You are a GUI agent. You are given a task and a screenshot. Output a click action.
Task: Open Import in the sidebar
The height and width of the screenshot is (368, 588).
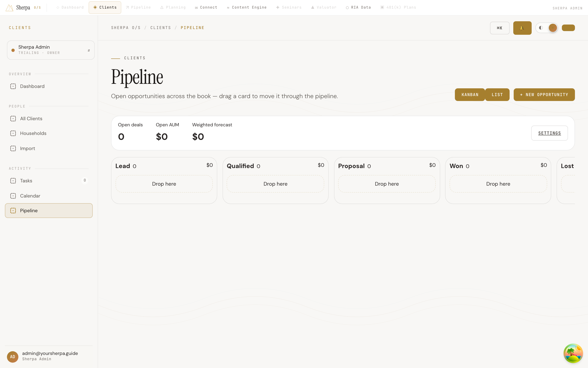[x=49, y=148]
